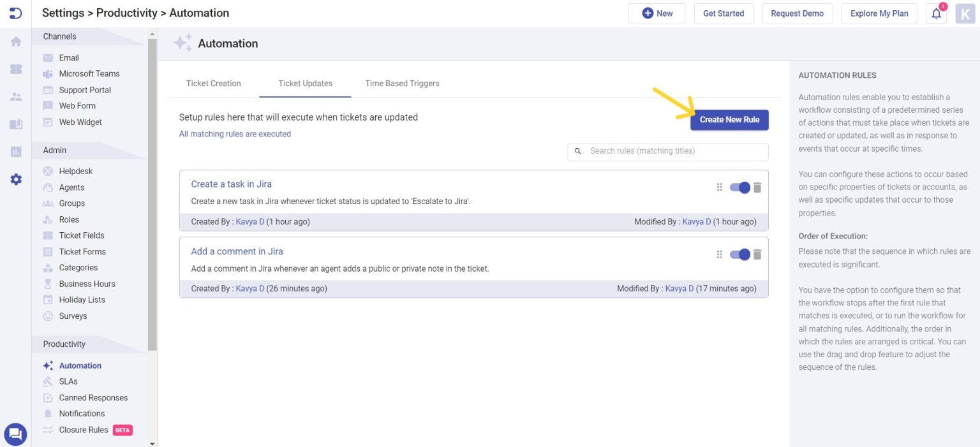Image resolution: width=980 pixels, height=447 pixels.
Task: Open the Ticket Creation tab
Action: click(x=214, y=83)
